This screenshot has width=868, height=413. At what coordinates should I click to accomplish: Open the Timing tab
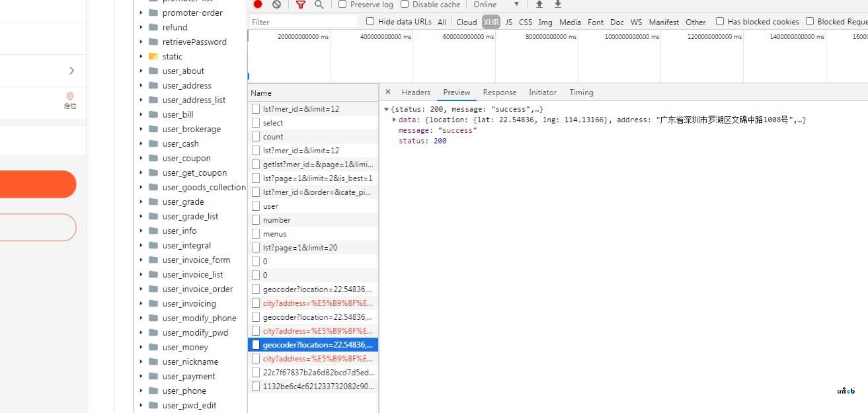coord(581,93)
